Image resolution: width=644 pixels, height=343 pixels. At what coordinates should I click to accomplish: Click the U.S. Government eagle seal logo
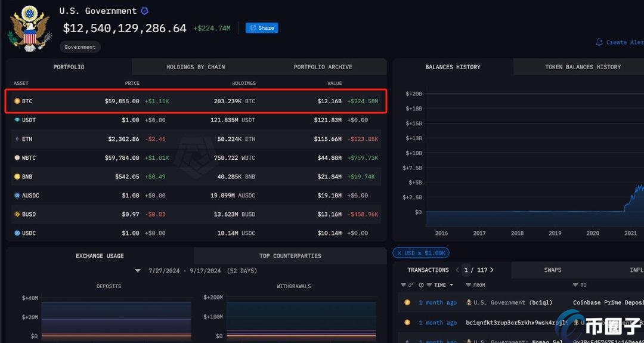click(x=30, y=28)
